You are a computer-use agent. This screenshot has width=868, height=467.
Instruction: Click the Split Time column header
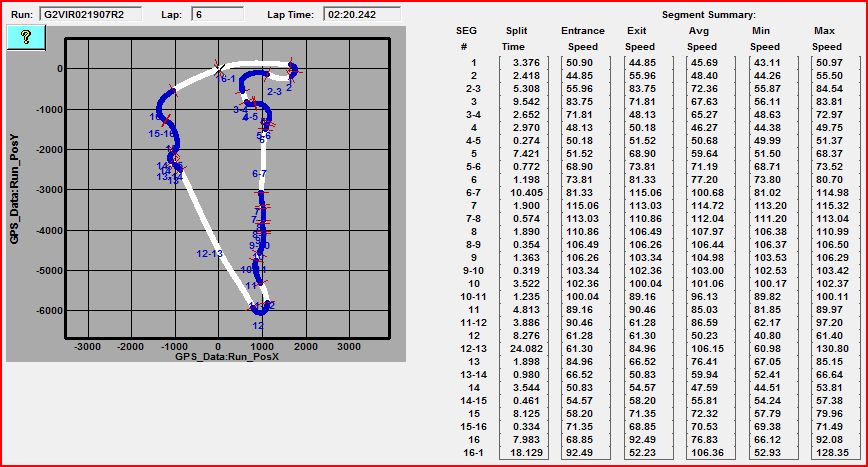pyautogui.click(x=515, y=39)
